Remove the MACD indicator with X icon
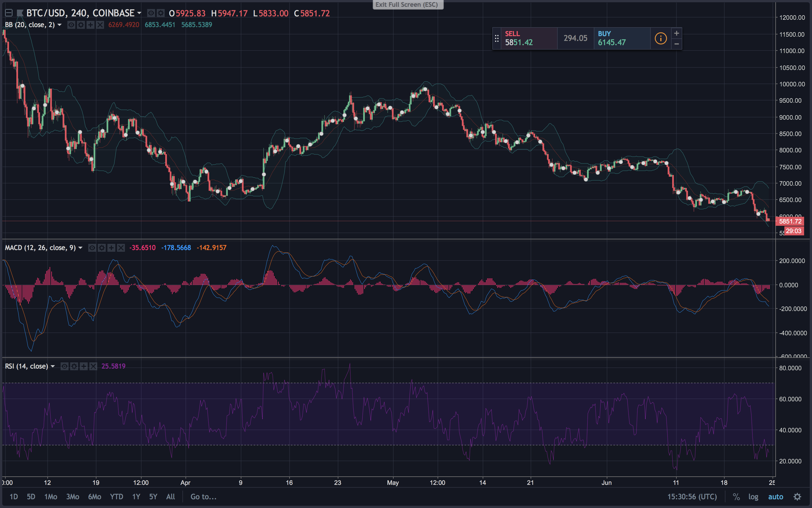 (121, 248)
